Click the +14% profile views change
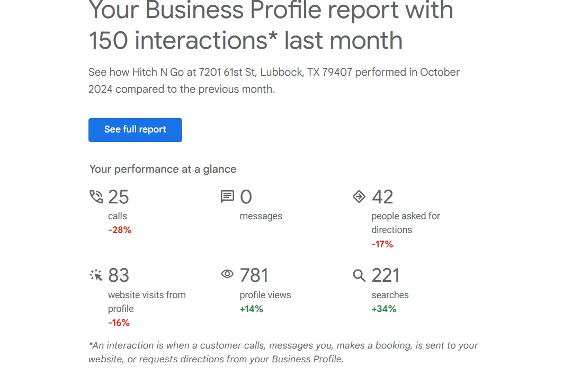 tap(252, 309)
